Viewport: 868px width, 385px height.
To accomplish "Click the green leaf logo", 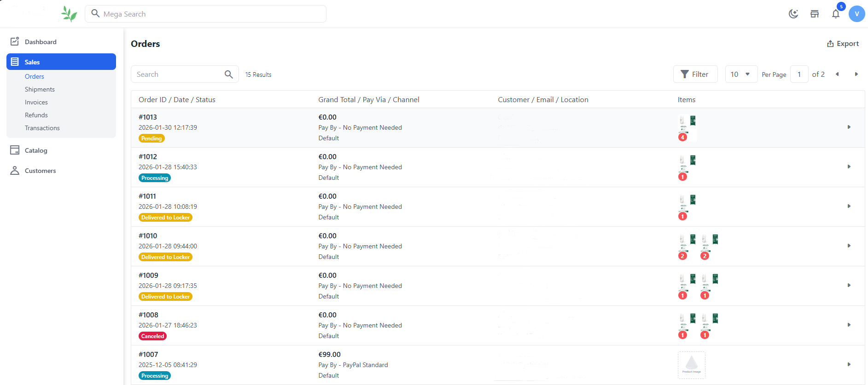I will click(x=69, y=14).
